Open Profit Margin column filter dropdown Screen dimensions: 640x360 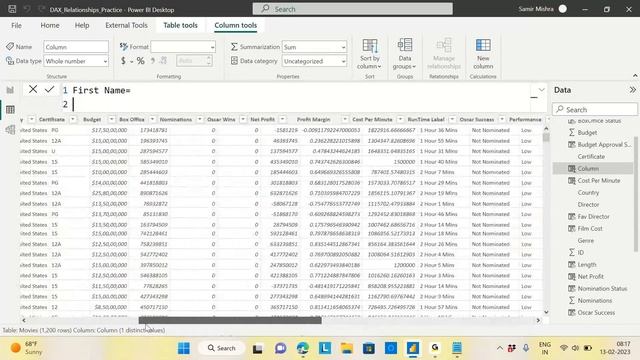coord(345,120)
